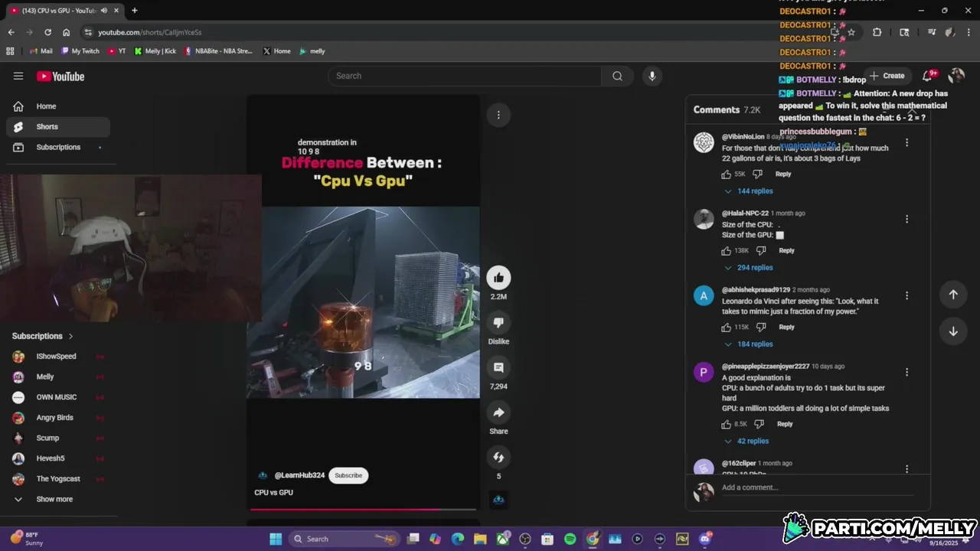Expand 42 replies under pineapplepizzaenjoyer2227 comment

746,442
